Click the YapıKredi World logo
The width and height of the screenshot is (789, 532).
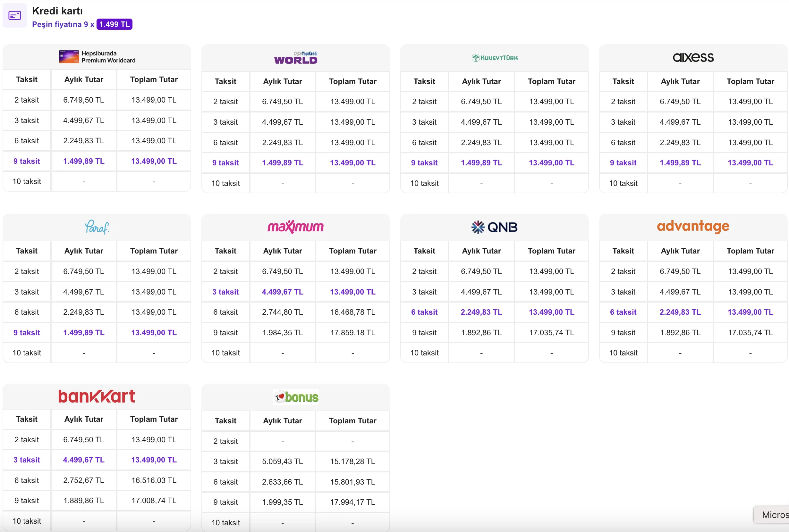(x=295, y=58)
